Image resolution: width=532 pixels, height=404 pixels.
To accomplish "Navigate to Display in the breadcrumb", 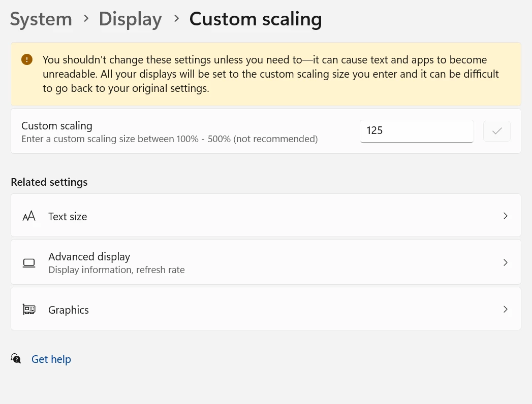I will point(130,19).
